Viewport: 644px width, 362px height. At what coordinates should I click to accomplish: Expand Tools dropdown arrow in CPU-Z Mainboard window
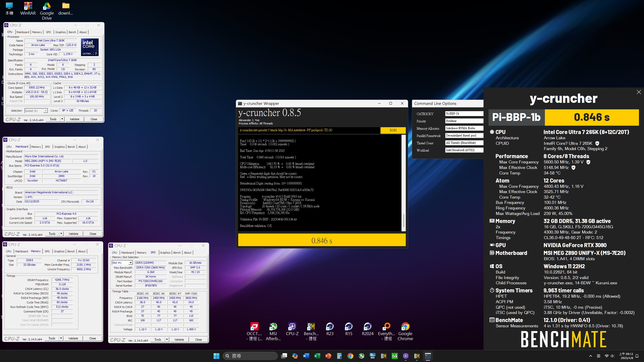61,234
